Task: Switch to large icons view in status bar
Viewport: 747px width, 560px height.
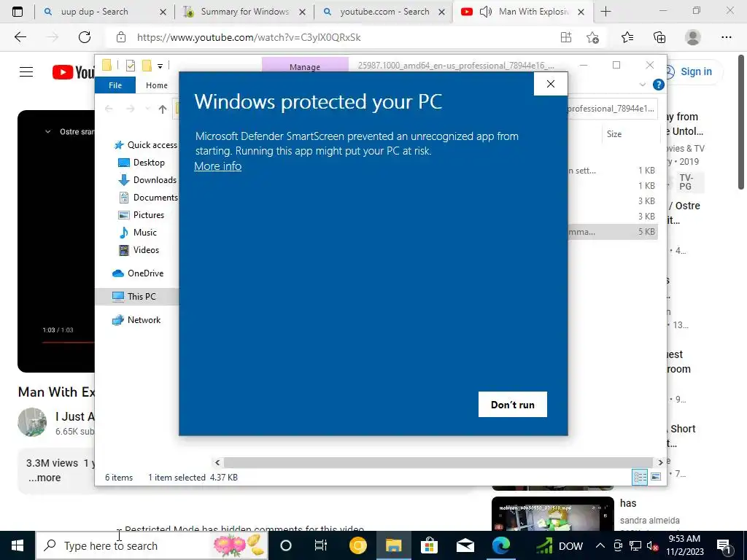Action: pos(656,477)
